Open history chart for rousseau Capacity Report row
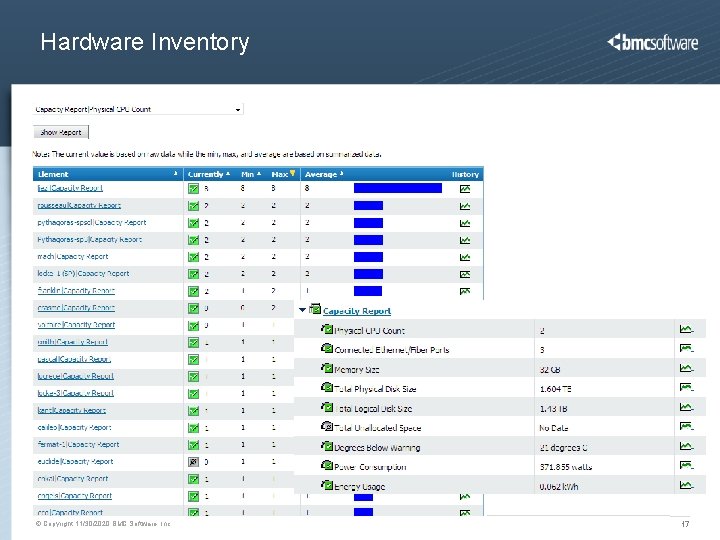 point(465,206)
